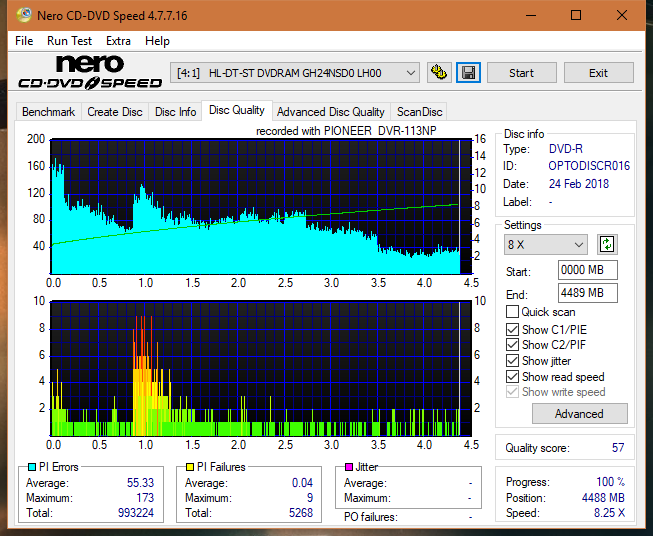The height and width of the screenshot is (536, 653).
Task: Close the Nero CD-DVD Speed window
Action: [x=622, y=15]
